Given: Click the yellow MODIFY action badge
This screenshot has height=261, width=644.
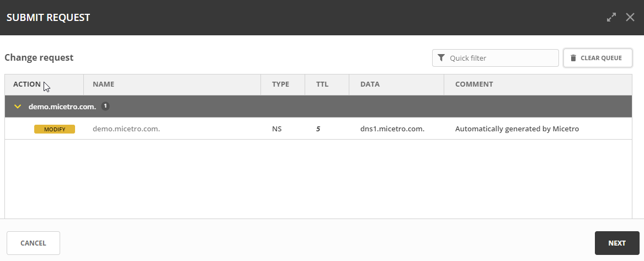Looking at the screenshot, I should pyautogui.click(x=55, y=129).
